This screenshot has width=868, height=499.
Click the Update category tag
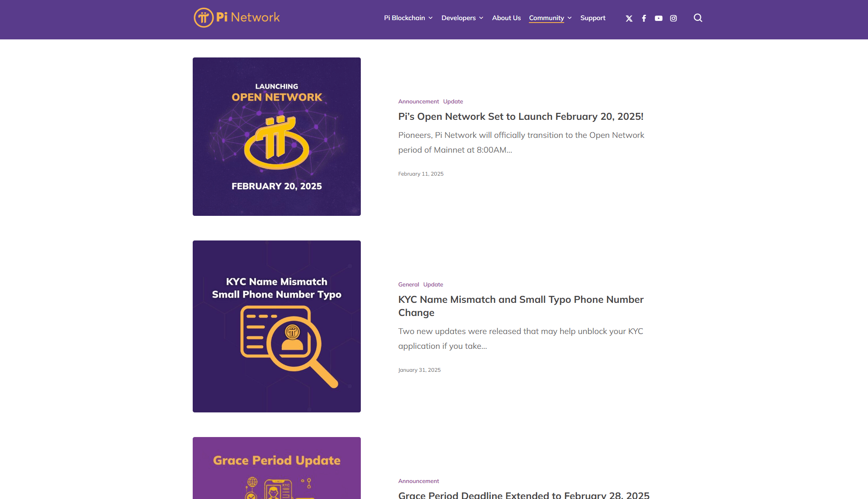[x=453, y=101]
